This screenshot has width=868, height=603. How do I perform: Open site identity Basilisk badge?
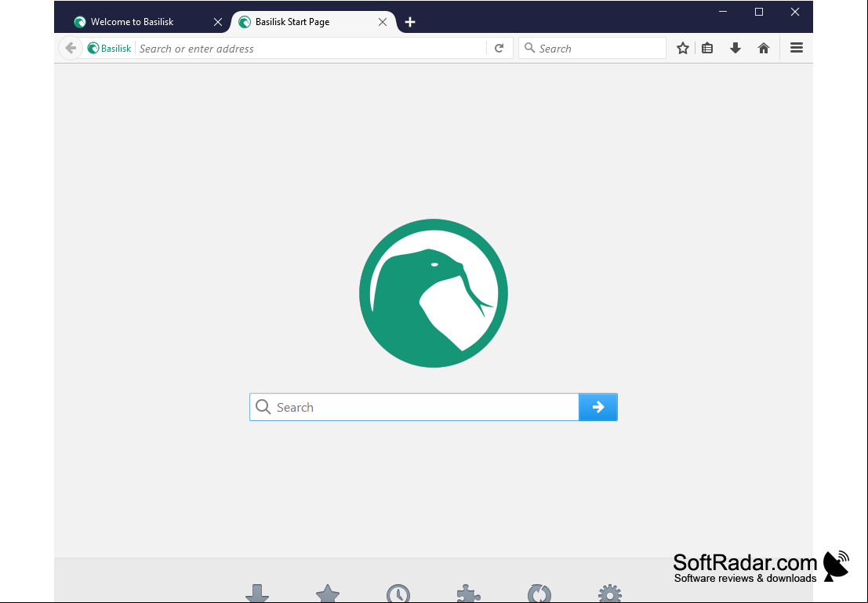click(x=110, y=48)
